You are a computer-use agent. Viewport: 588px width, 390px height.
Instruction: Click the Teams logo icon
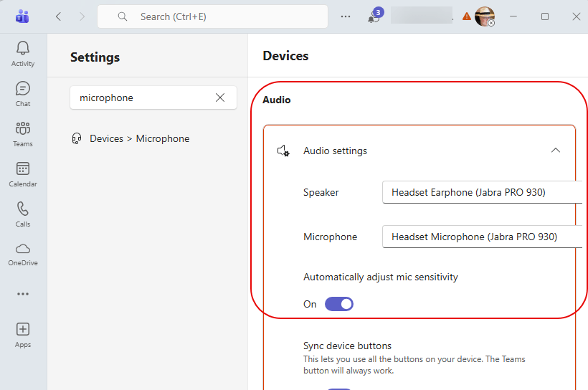[x=22, y=16]
